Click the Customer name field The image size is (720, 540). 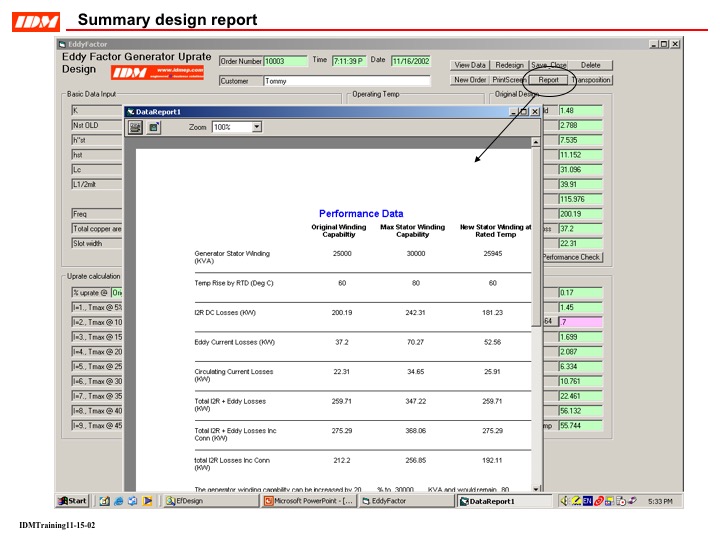click(345, 81)
